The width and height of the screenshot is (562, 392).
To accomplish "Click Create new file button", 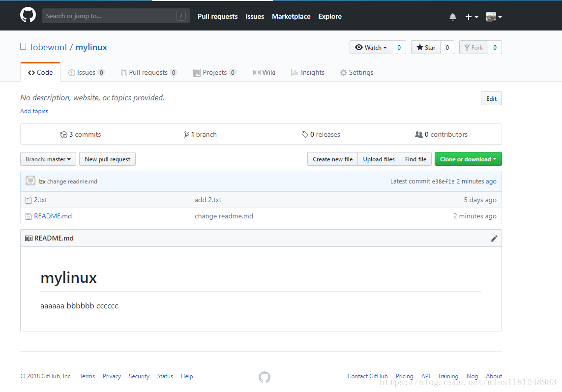I will tap(332, 159).
